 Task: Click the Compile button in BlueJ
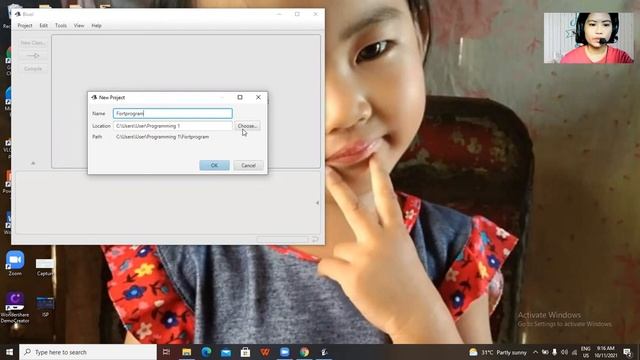click(33, 69)
